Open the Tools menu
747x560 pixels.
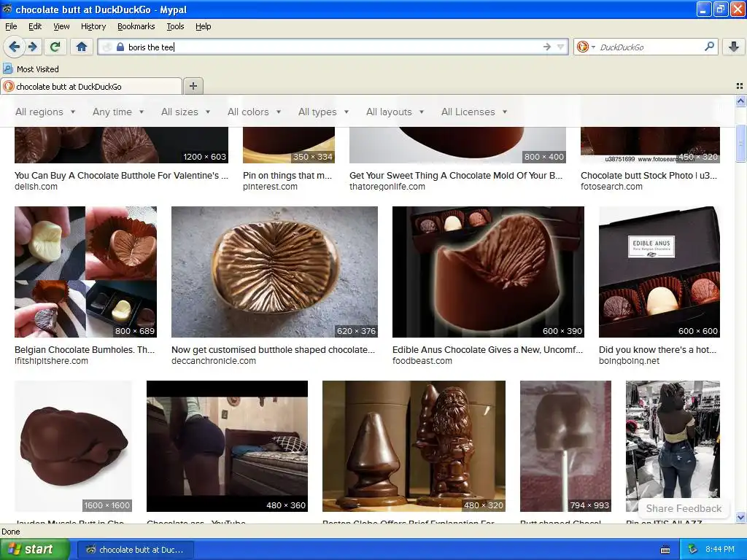click(175, 26)
